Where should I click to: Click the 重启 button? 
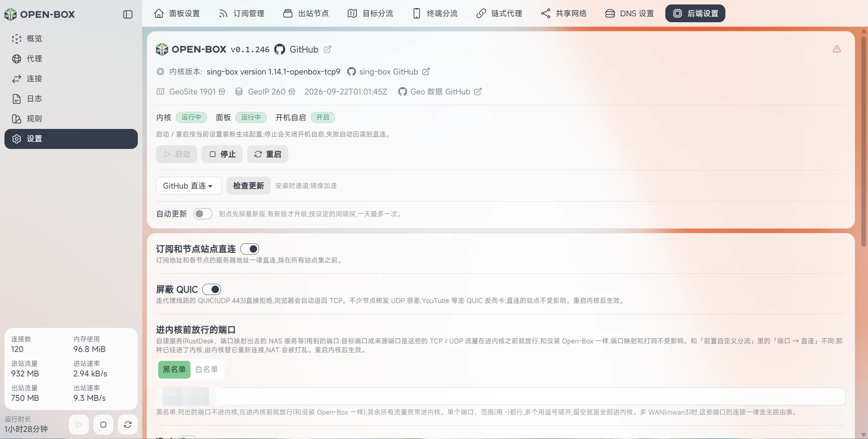pos(268,154)
